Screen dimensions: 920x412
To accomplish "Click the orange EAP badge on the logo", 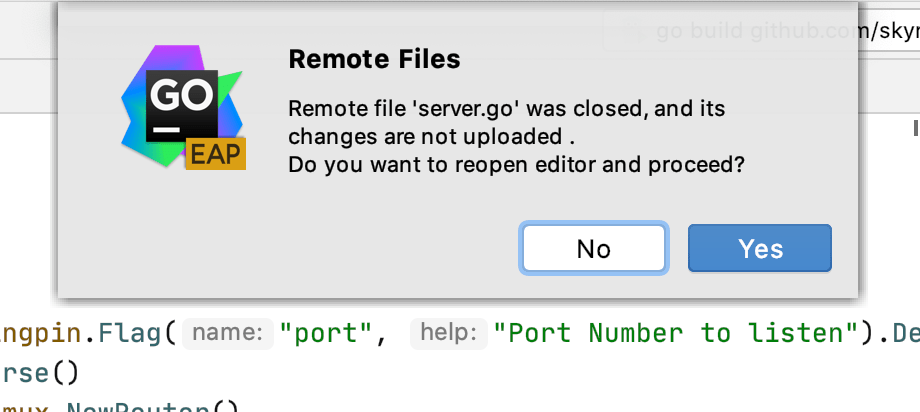I will (215, 154).
